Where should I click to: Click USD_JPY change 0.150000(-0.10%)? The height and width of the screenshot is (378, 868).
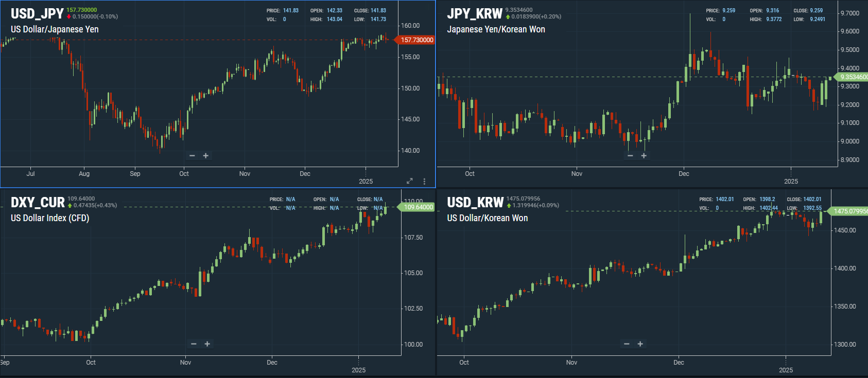(95, 16)
